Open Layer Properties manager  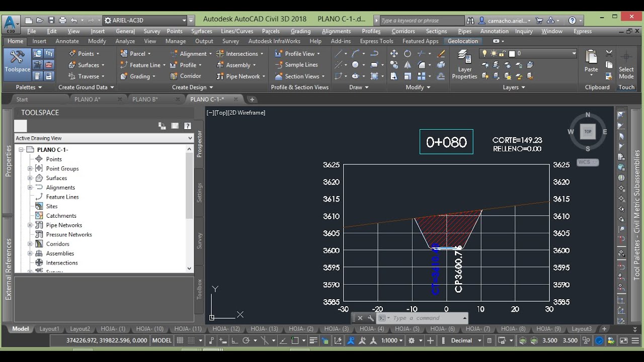464,64
